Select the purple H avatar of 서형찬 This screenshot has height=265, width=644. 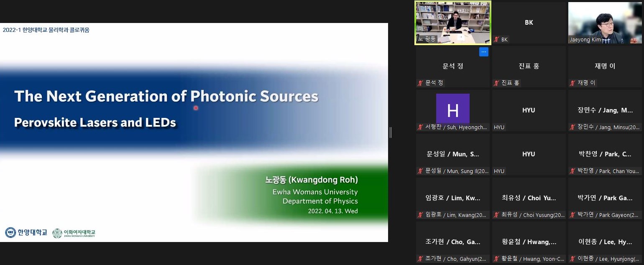452,109
